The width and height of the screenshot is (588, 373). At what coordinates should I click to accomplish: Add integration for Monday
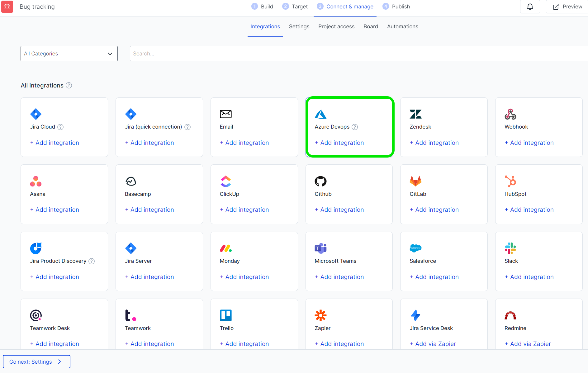(244, 277)
